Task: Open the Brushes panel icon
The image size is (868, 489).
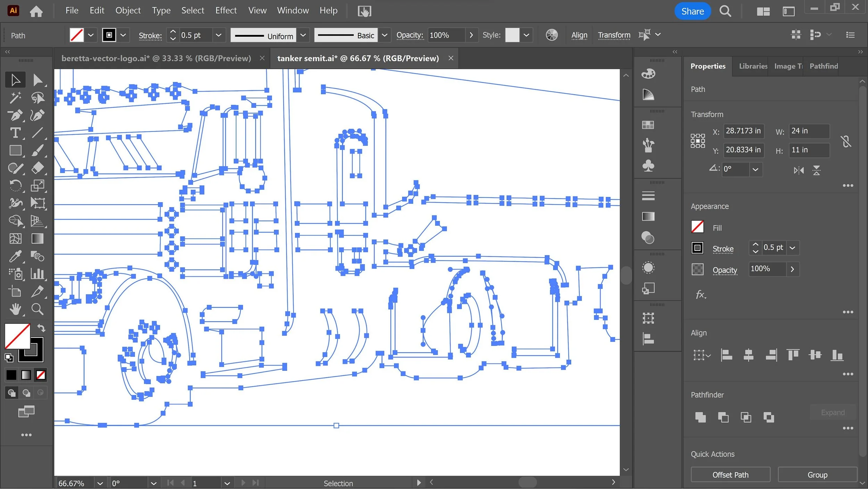Action: [x=648, y=145]
